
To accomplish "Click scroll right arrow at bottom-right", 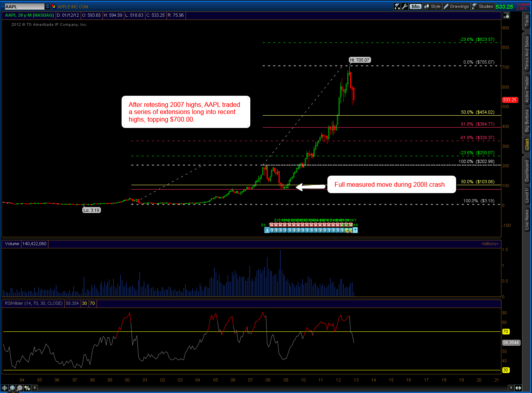I will (511, 388).
